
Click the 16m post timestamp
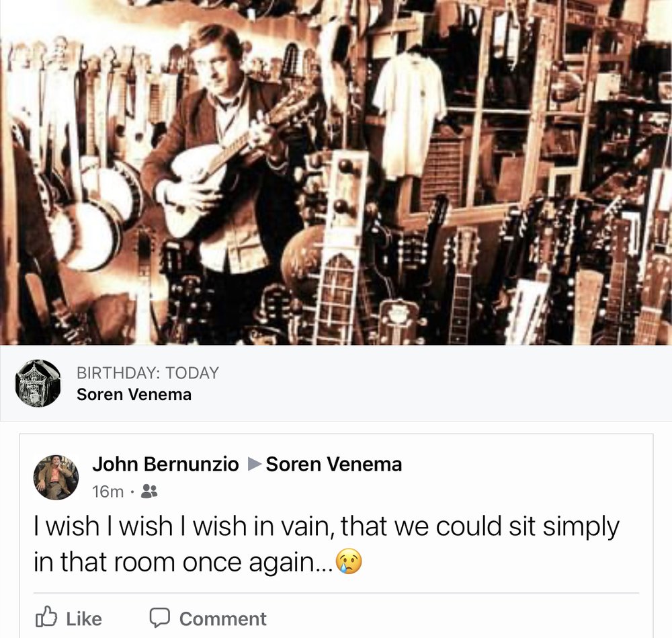(x=108, y=492)
